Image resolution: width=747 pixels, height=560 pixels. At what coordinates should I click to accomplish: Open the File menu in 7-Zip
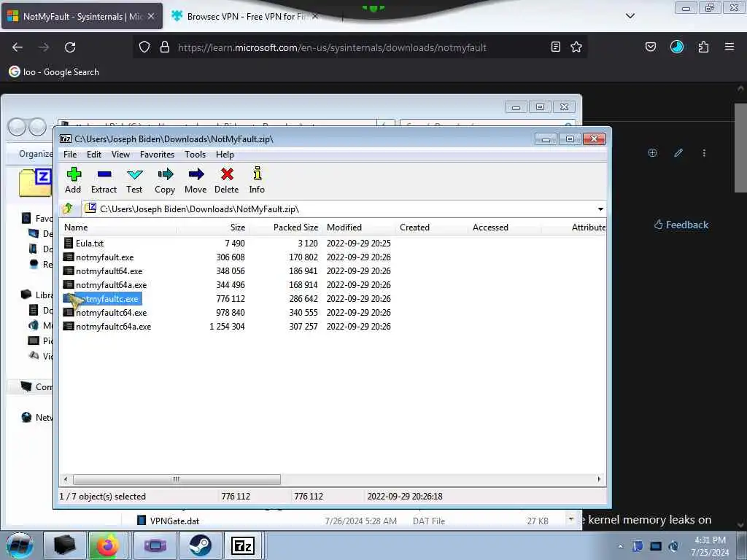pos(70,155)
